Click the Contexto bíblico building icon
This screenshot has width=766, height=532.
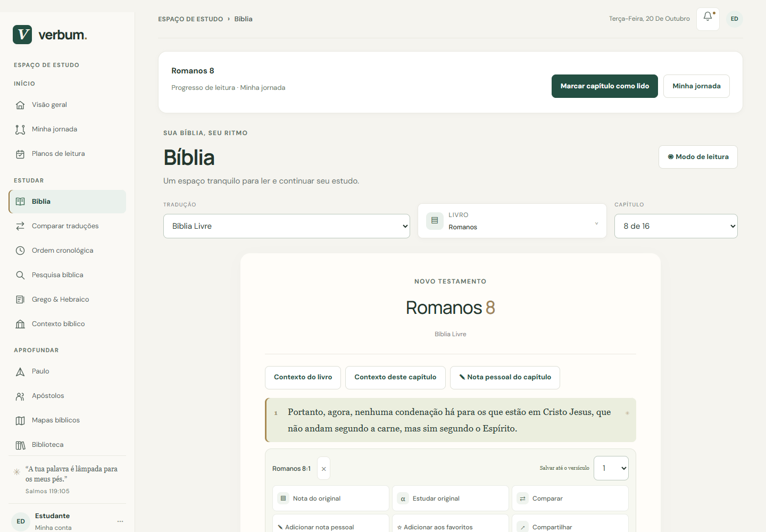click(20, 324)
